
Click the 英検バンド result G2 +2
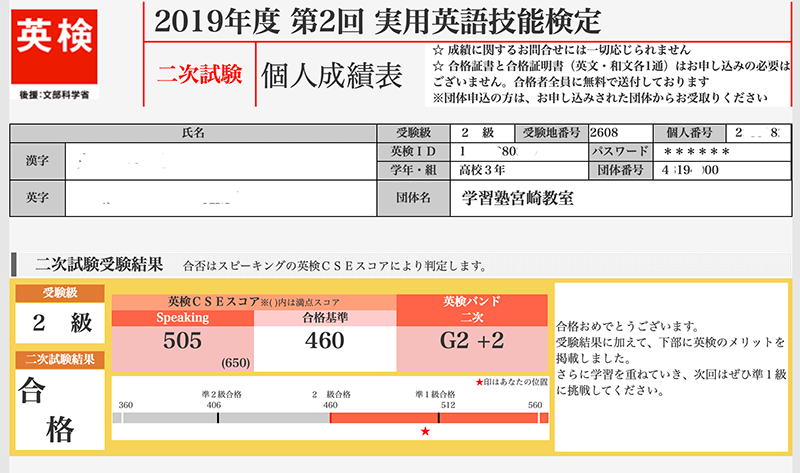click(x=472, y=342)
